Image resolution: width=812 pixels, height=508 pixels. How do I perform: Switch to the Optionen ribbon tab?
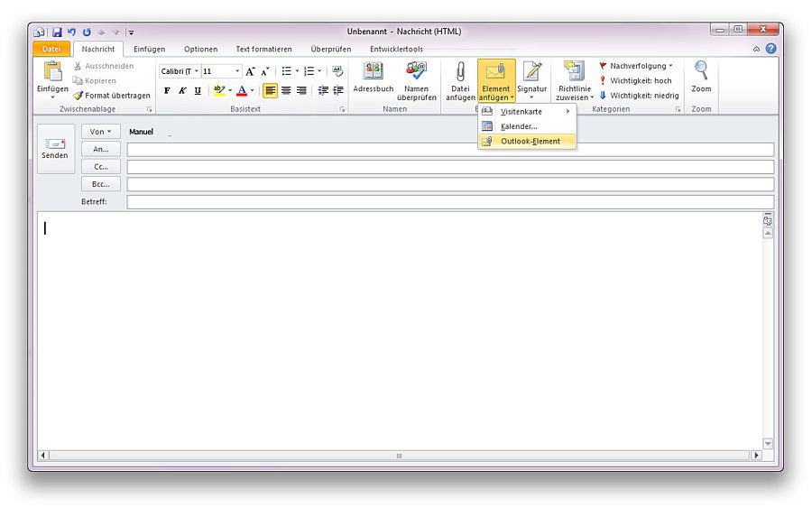tap(200, 50)
